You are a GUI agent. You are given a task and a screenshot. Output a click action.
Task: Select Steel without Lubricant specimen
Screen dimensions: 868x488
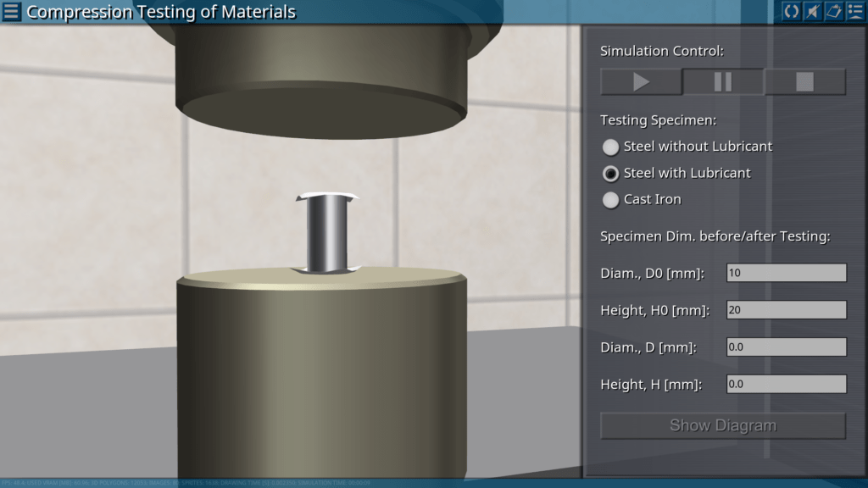click(x=610, y=147)
